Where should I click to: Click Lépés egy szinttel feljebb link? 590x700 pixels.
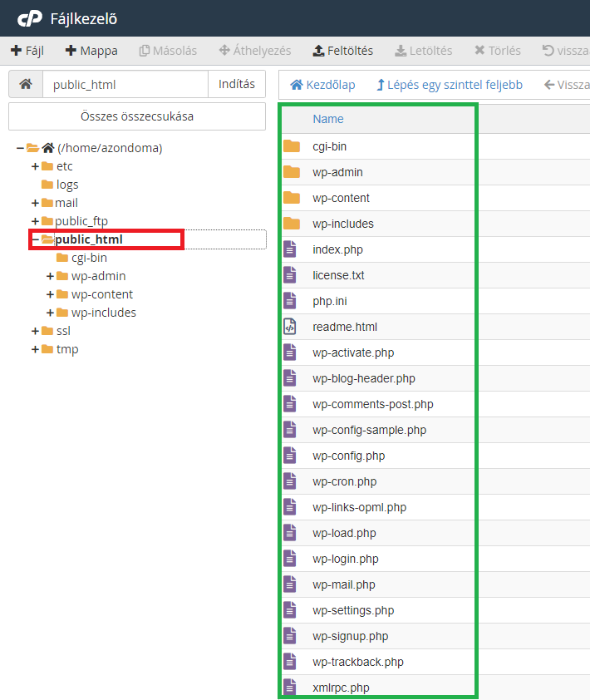(x=450, y=85)
